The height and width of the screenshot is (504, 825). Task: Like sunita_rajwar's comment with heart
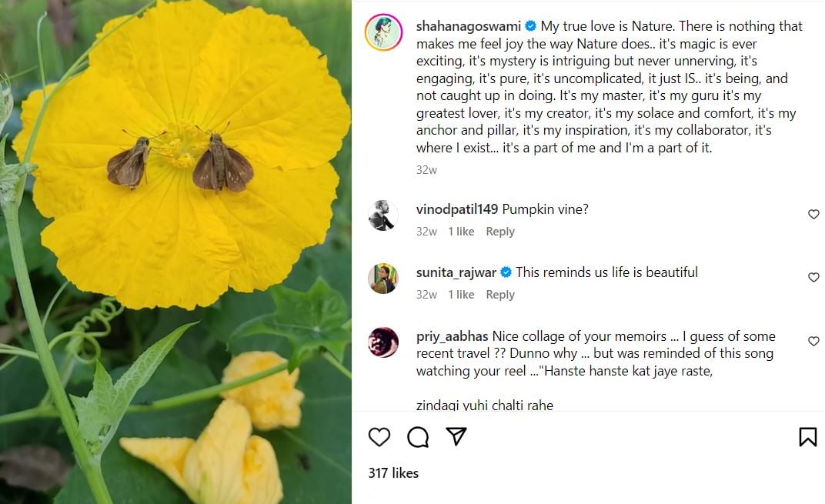pos(813,278)
